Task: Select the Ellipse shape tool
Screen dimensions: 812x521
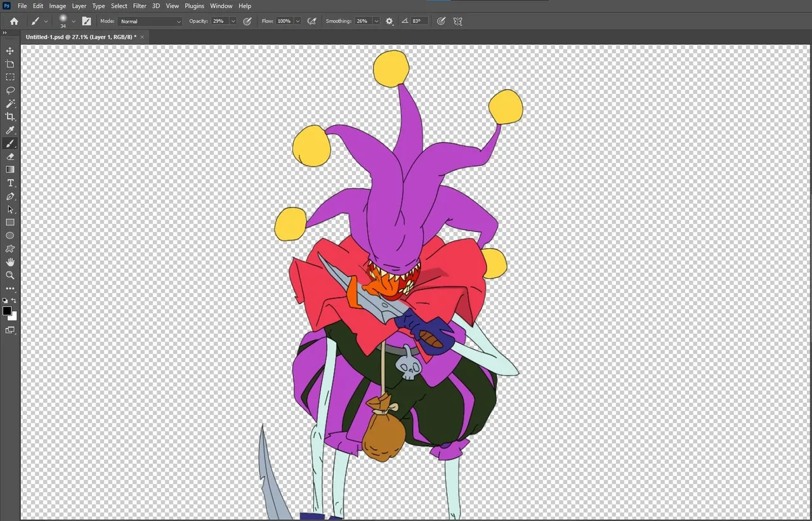Action: pos(10,235)
